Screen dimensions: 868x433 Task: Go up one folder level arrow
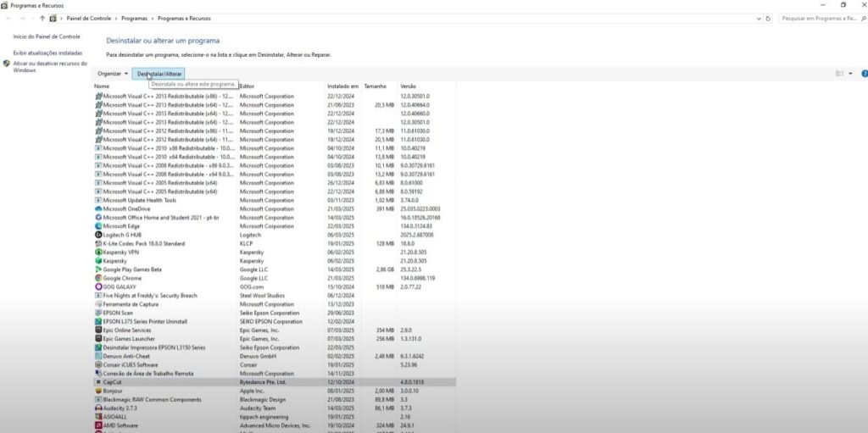(x=42, y=19)
